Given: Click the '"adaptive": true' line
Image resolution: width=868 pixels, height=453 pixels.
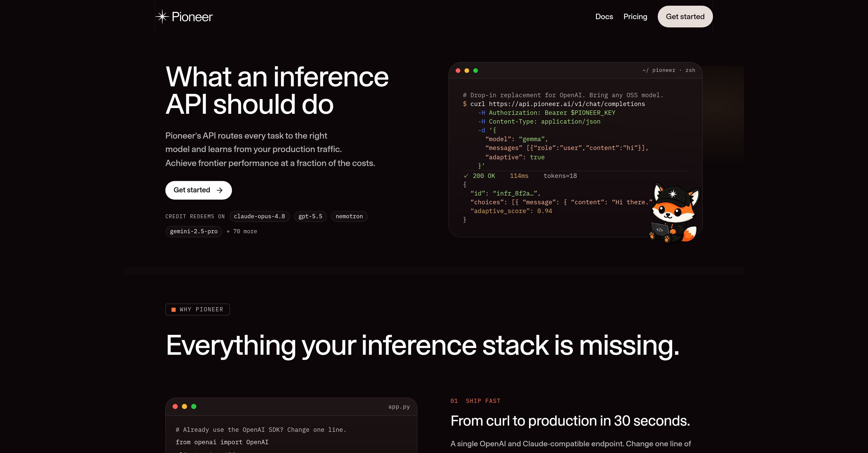Looking at the screenshot, I should (x=515, y=157).
